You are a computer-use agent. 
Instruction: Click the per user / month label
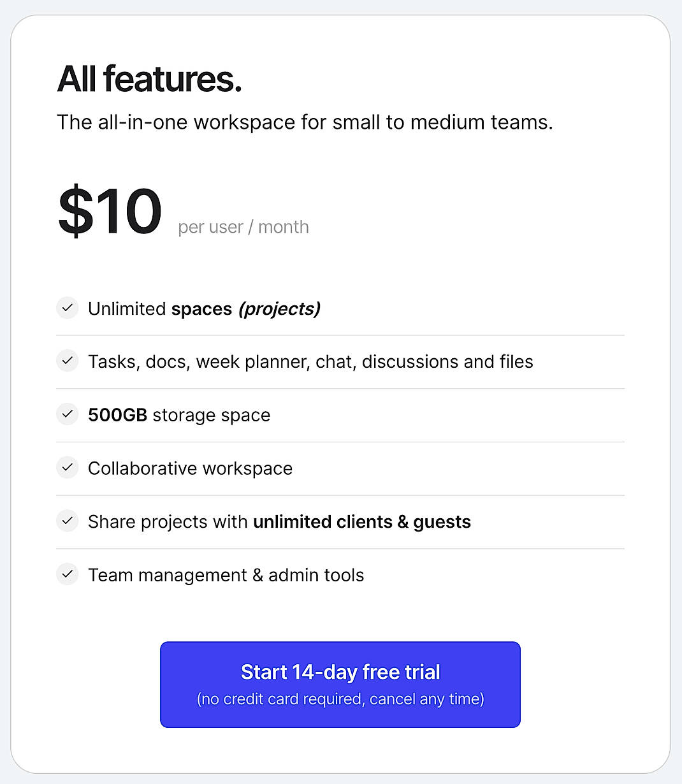[243, 226]
